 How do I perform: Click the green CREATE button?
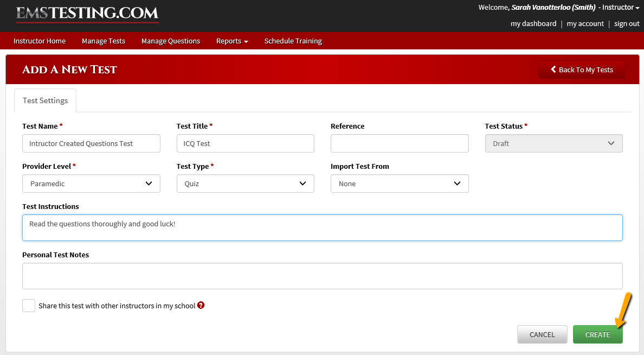[597, 334]
